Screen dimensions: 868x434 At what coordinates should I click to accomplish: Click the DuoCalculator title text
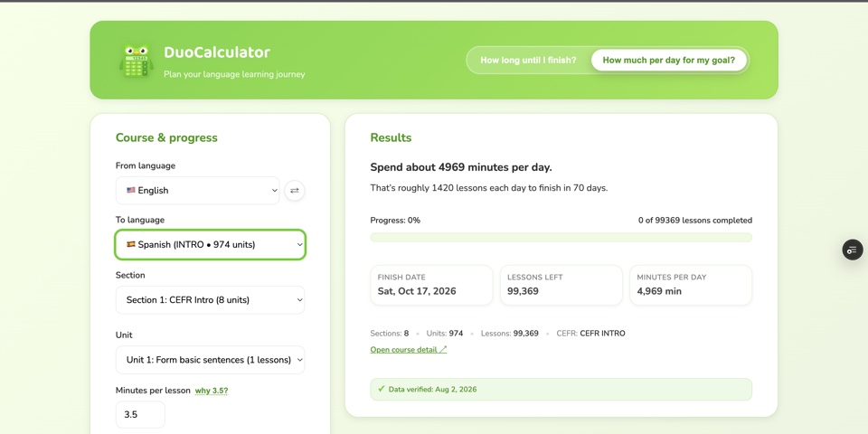click(x=217, y=52)
